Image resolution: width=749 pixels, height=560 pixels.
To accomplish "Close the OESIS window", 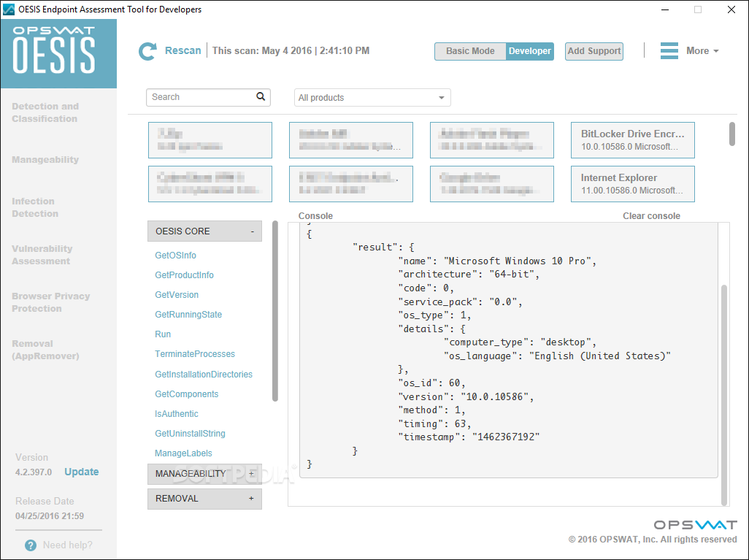I will (x=731, y=9).
